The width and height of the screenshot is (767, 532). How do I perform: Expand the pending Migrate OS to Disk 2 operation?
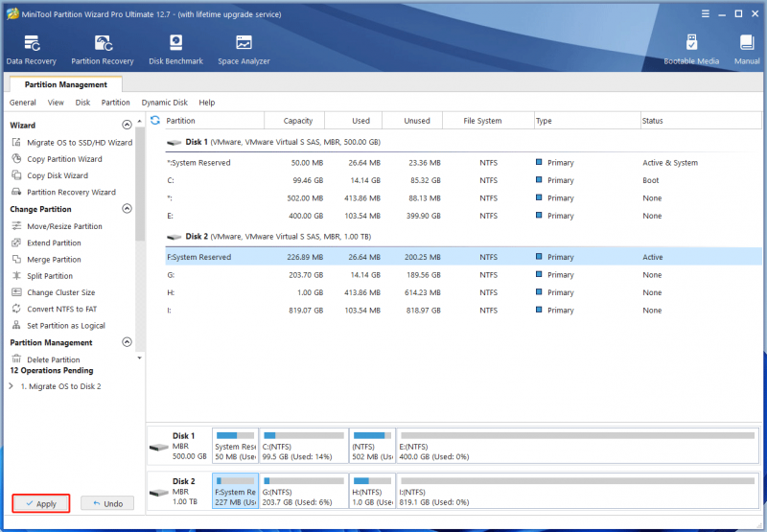click(x=12, y=386)
